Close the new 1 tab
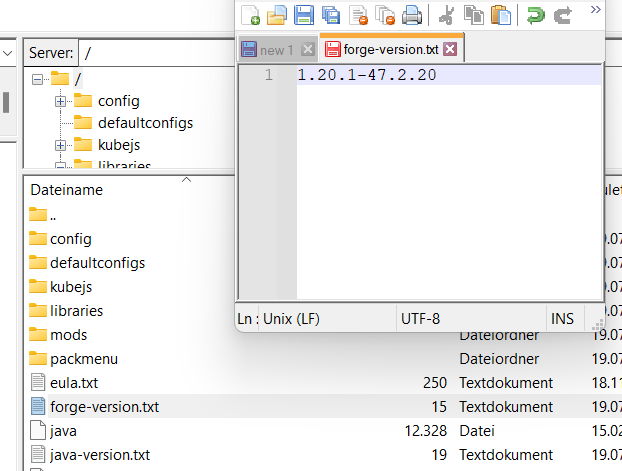 click(307, 50)
